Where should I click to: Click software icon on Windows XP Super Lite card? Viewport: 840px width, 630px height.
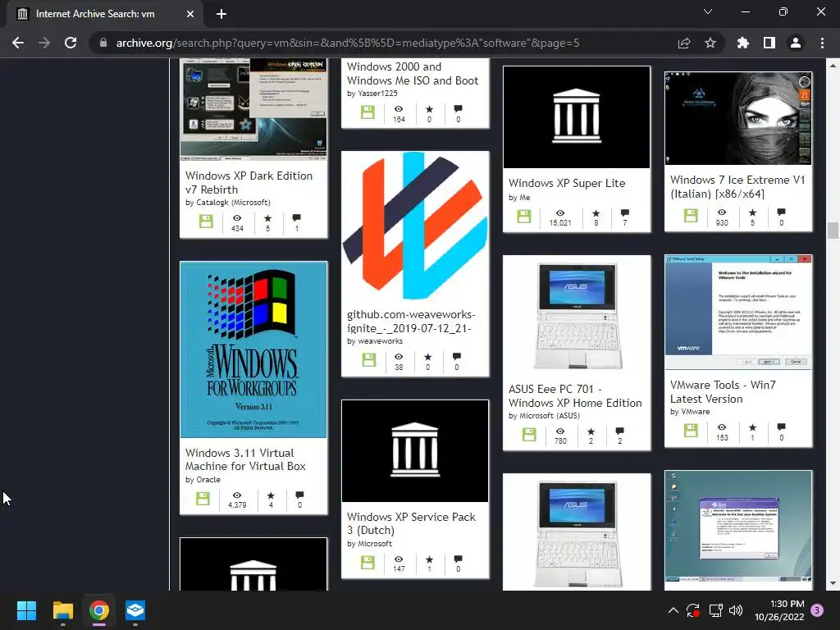[524, 217]
